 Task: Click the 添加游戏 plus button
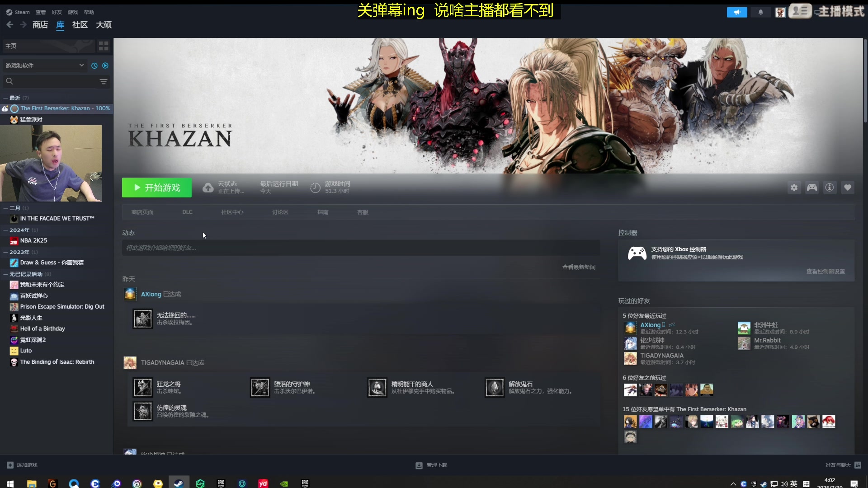[22, 465]
